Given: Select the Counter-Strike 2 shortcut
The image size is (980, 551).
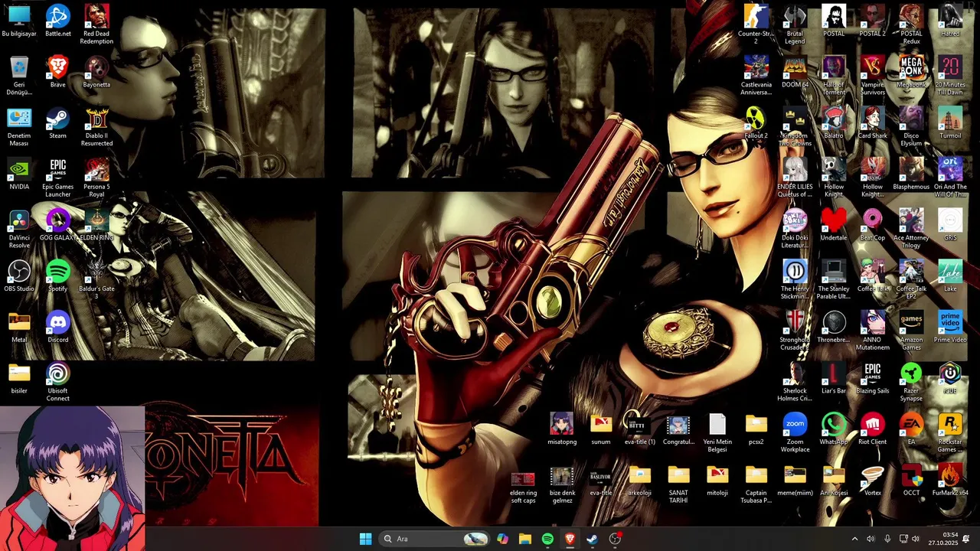Looking at the screenshot, I should (756, 24).
